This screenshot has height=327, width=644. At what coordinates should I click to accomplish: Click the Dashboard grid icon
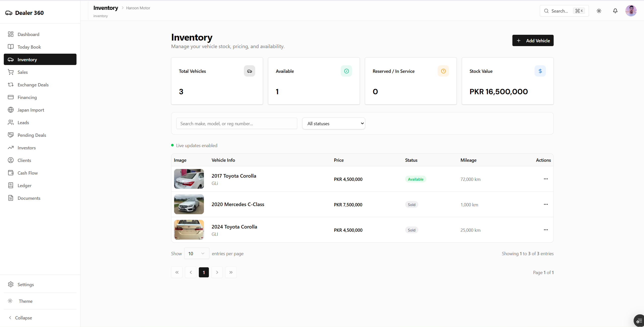coord(11,34)
